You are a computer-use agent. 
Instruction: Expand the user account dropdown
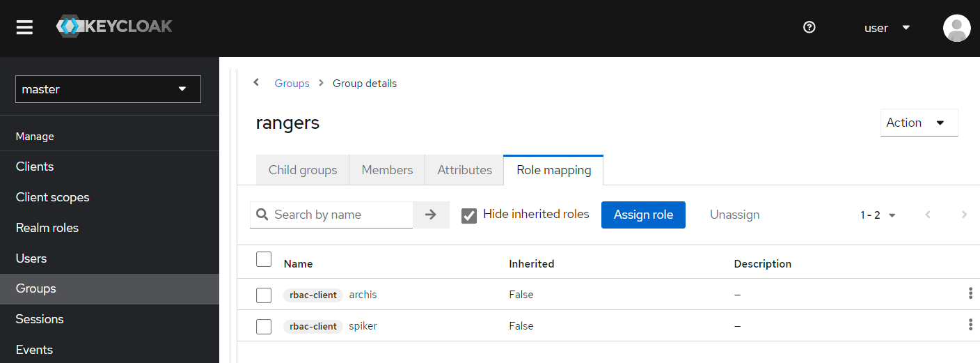pyautogui.click(x=887, y=28)
